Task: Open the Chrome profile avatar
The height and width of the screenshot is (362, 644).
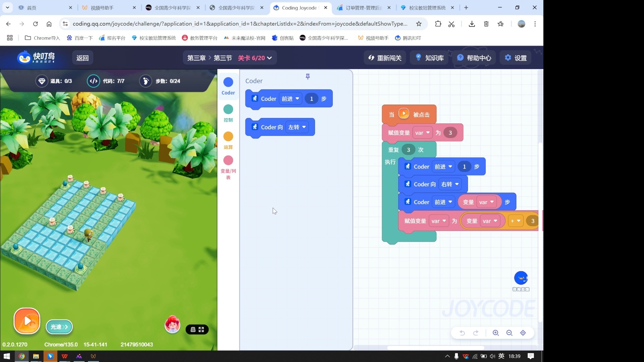Action: tap(521, 24)
